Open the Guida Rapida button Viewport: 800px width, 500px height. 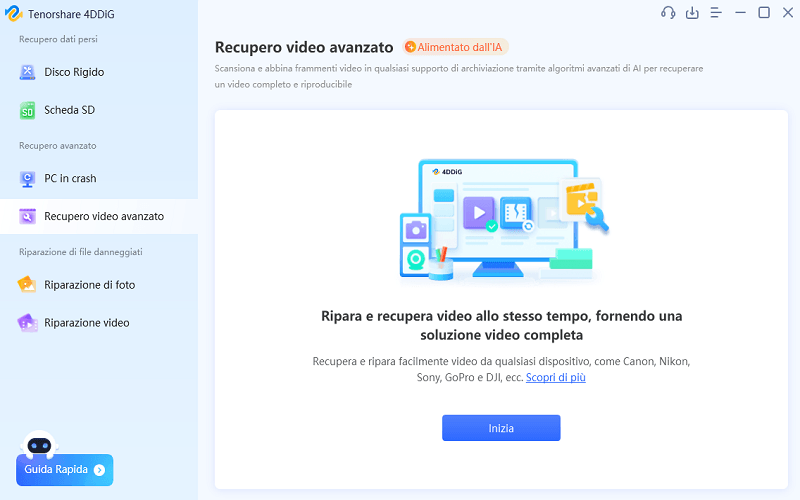coord(64,470)
